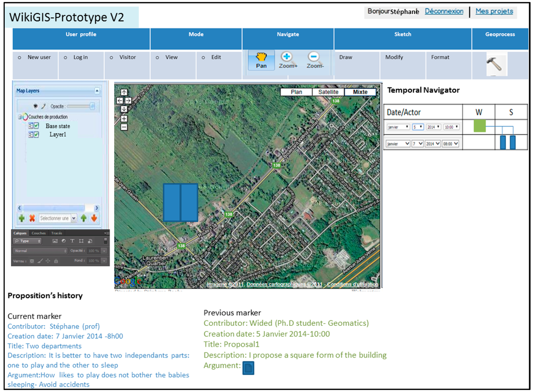Open the argument document icon attachment

(x=248, y=368)
